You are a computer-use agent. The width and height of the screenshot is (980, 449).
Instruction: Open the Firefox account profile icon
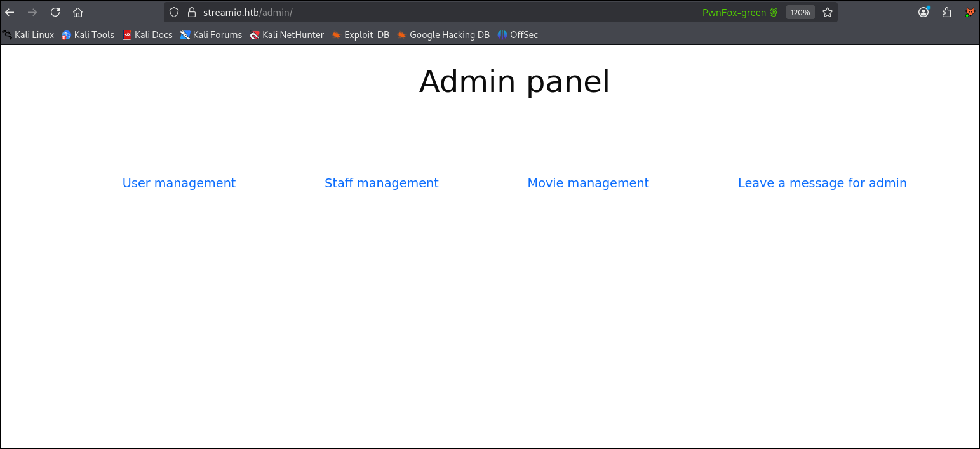[924, 12]
